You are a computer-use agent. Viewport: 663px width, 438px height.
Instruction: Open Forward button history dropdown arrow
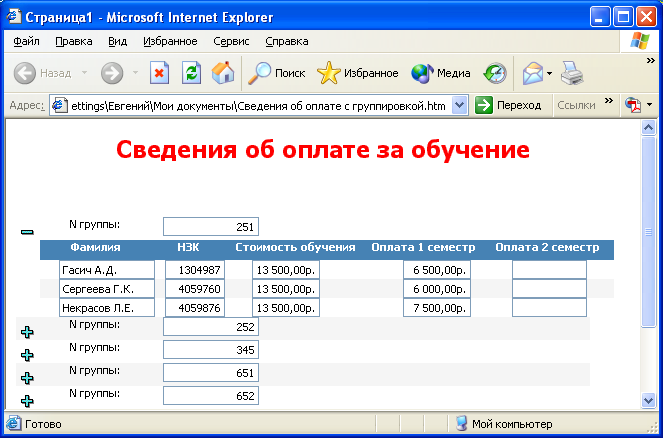tap(135, 73)
